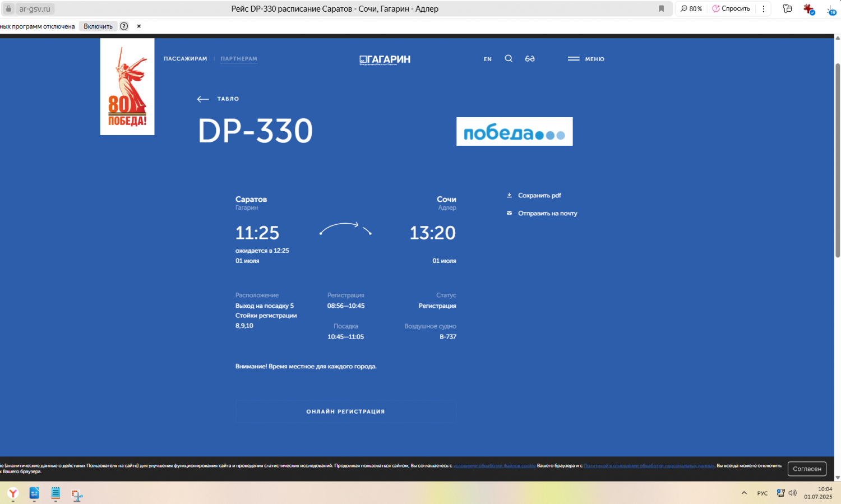Open the personal data policy link in banner
Image resolution: width=841 pixels, height=504 pixels.
(x=649, y=466)
